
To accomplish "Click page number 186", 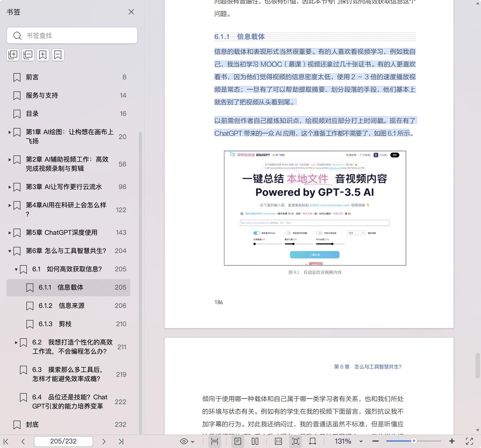I will point(219,302).
